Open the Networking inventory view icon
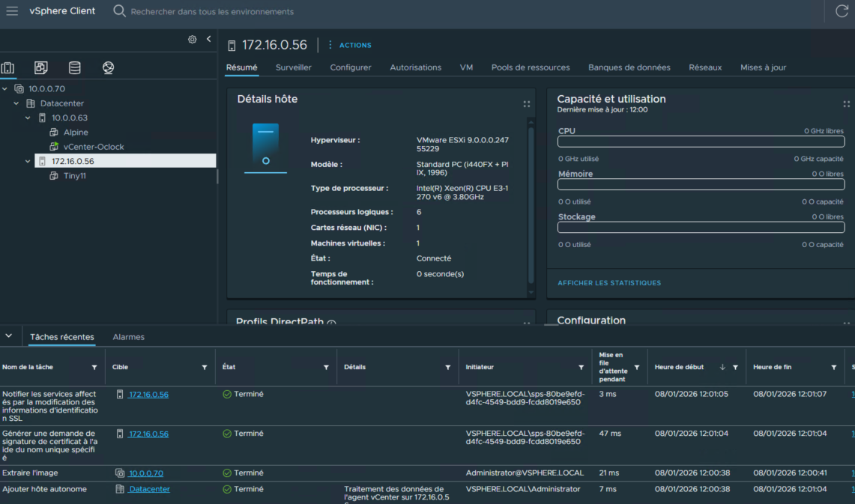 coord(109,68)
